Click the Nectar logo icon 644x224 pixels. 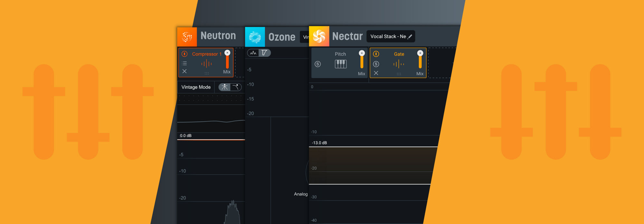coord(319,36)
